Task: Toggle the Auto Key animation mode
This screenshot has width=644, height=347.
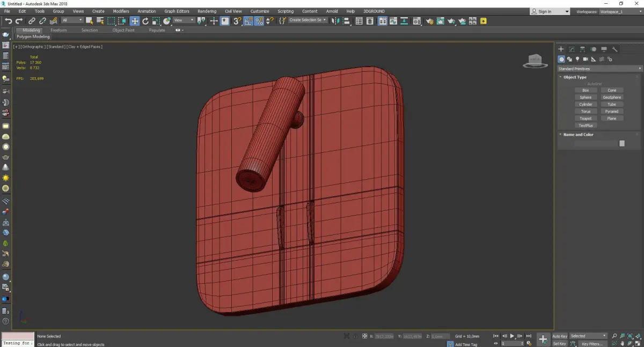Action: [560, 336]
